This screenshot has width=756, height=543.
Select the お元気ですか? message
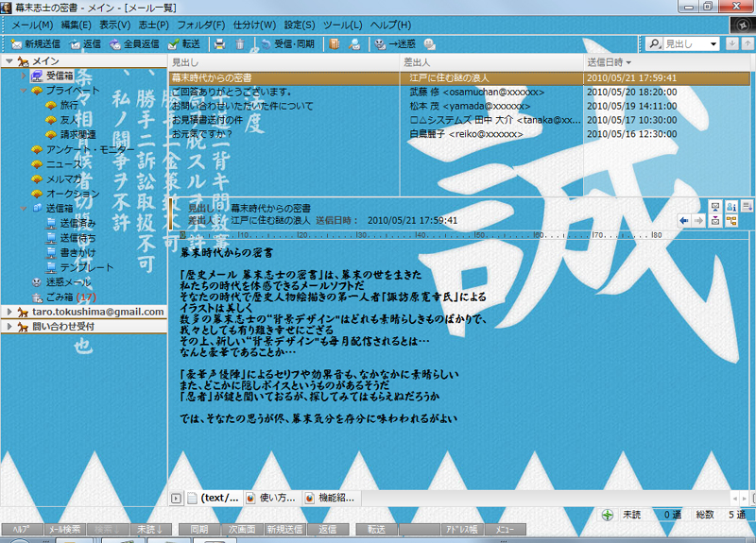point(459,134)
